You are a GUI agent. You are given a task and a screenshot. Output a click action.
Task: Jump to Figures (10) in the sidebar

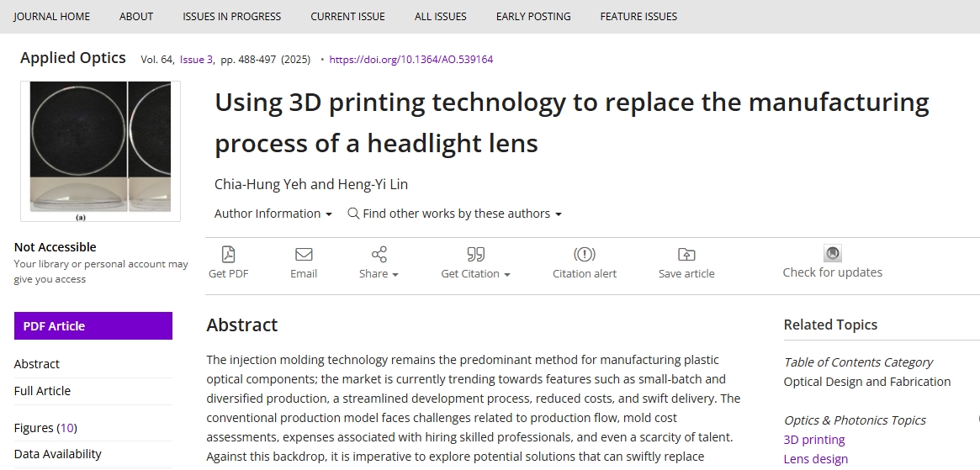coord(45,427)
